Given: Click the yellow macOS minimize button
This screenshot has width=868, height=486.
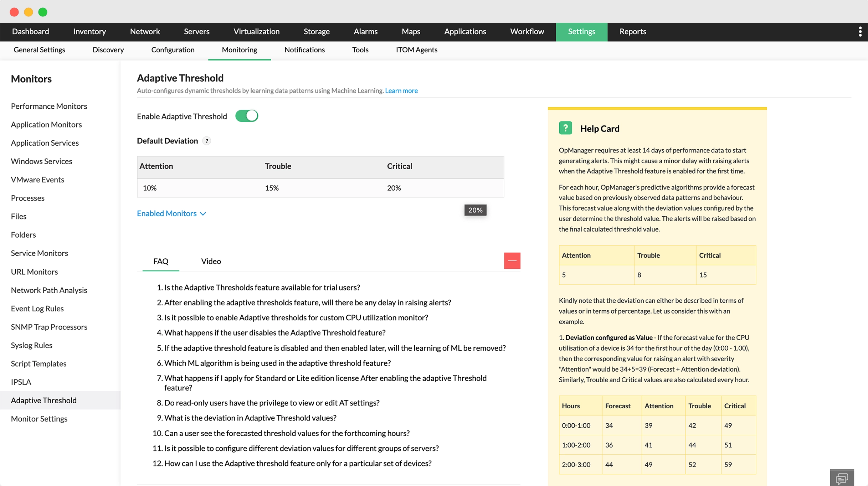Looking at the screenshot, I should click(29, 12).
